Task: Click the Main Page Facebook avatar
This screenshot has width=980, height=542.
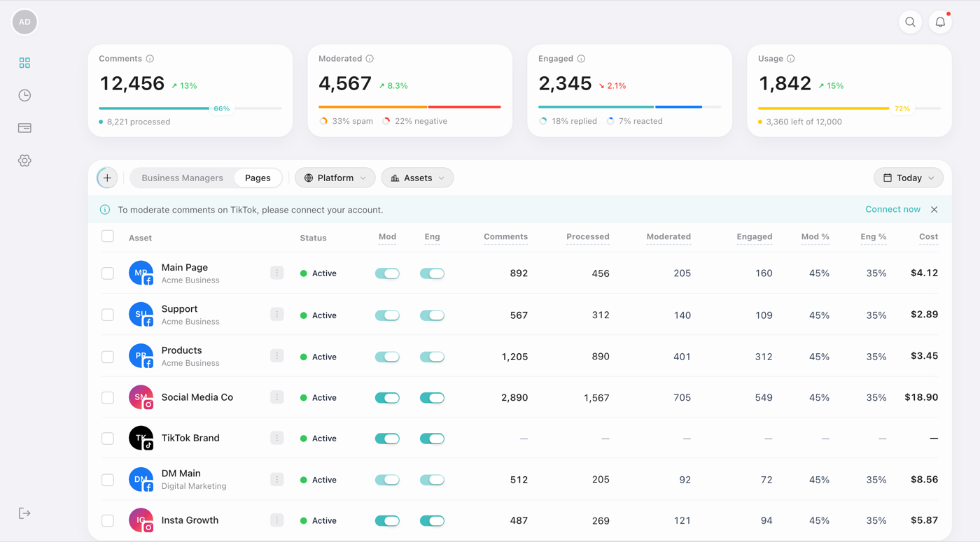Action: click(141, 273)
